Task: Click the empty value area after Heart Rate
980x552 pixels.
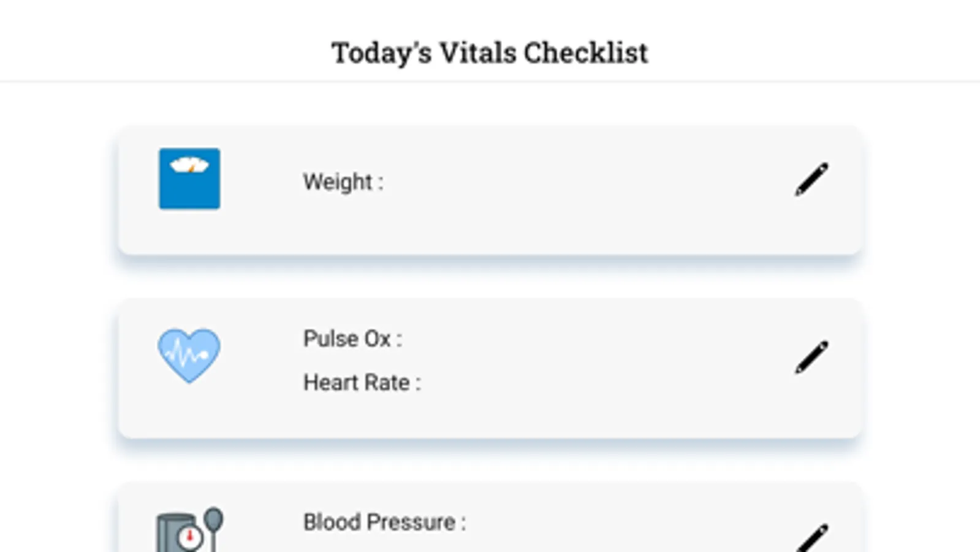Action: [552, 383]
